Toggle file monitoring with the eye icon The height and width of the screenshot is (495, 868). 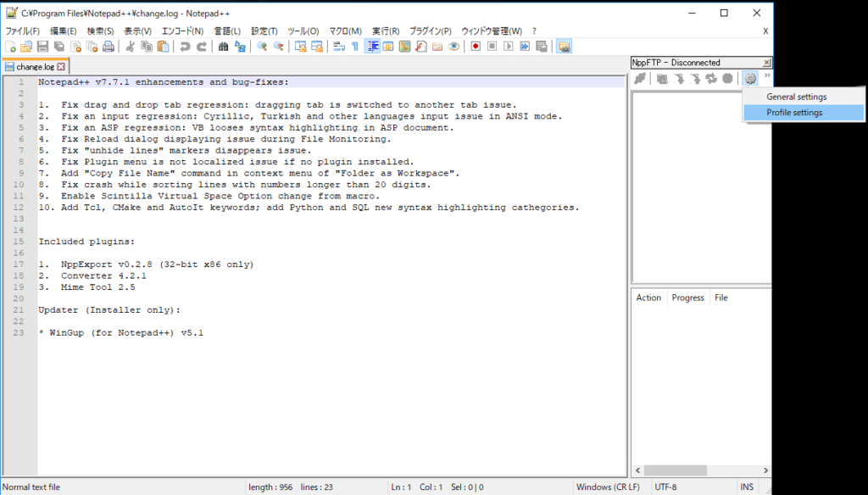point(454,47)
